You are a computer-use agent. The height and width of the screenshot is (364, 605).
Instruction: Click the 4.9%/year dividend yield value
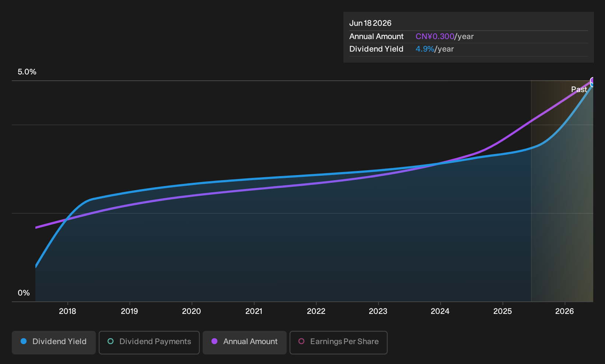pyautogui.click(x=435, y=49)
